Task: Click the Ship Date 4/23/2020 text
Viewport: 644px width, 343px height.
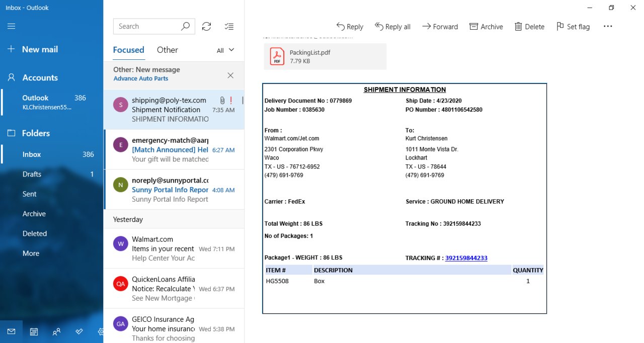Action: (x=434, y=101)
